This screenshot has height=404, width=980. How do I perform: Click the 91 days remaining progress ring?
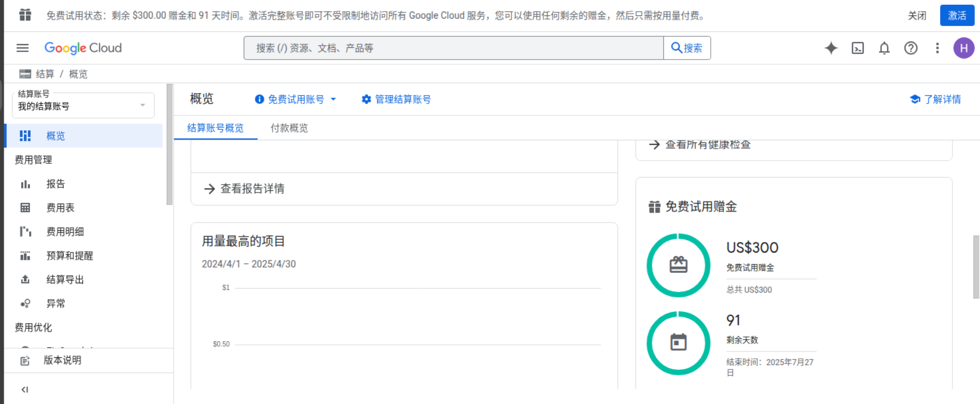pyautogui.click(x=678, y=343)
